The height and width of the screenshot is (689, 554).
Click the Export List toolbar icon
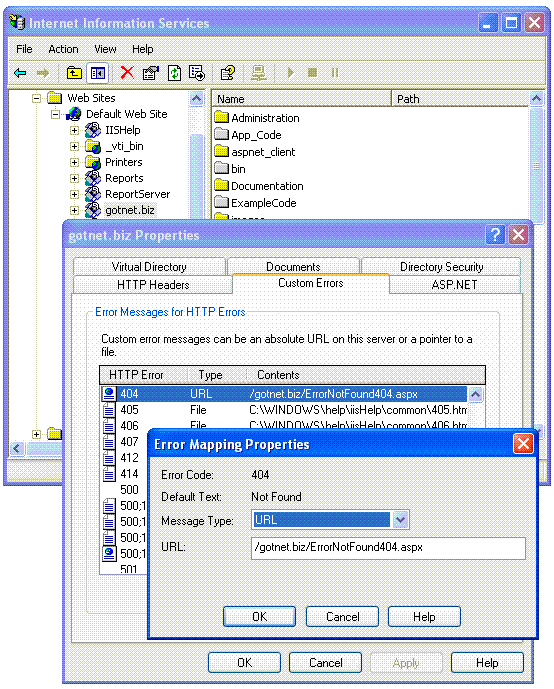(x=196, y=73)
